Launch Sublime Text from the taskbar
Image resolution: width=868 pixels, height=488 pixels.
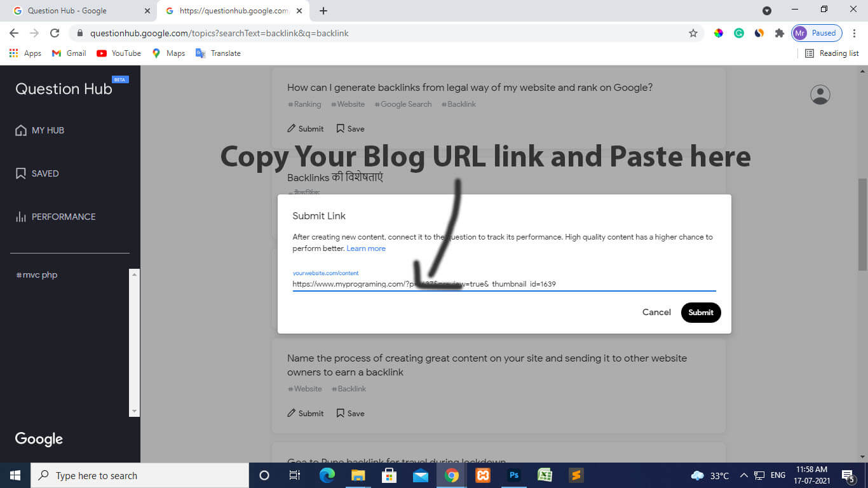[x=575, y=475]
